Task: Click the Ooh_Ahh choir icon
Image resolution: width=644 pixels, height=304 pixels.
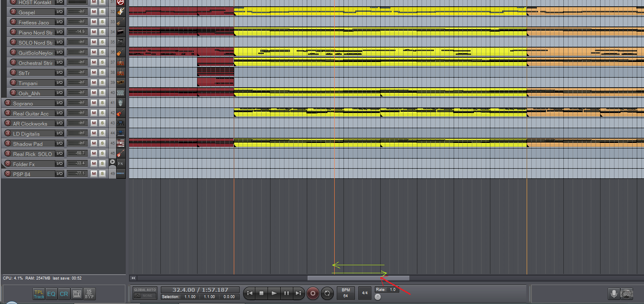Action: (121, 93)
